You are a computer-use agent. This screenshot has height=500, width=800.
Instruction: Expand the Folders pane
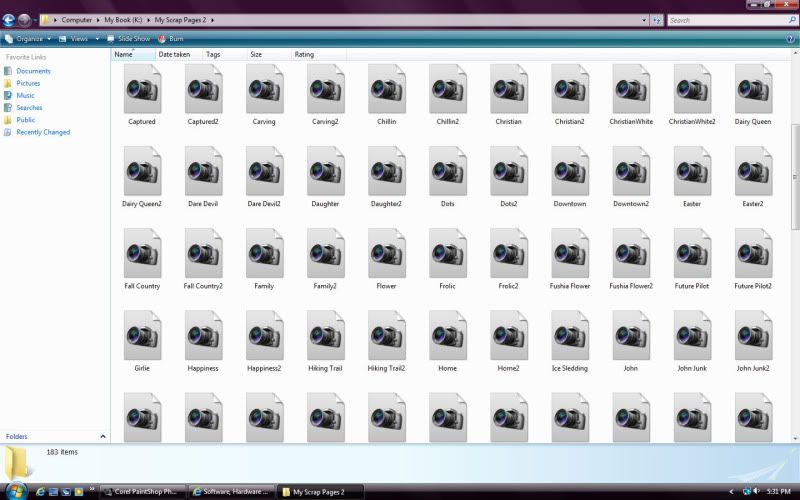102,437
